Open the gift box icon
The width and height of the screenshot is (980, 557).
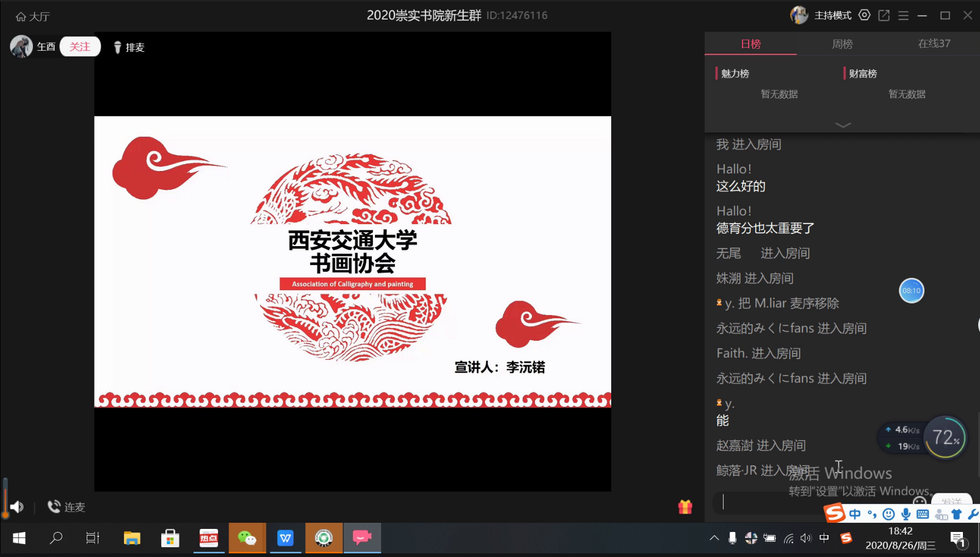[685, 507]
